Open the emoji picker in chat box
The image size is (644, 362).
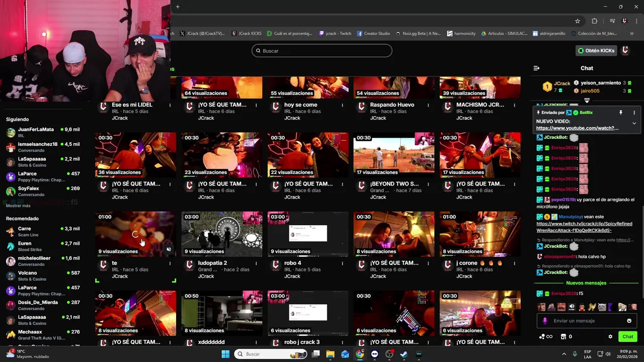(x=629, y=321)
